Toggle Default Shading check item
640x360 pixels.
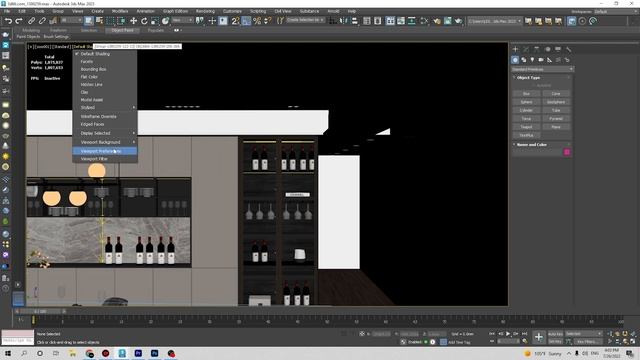(x=105, y=54)
